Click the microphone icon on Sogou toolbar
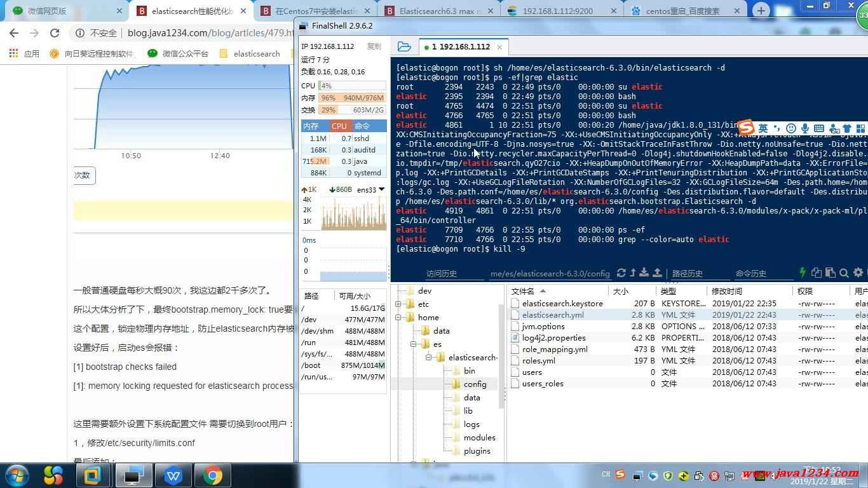This screenshot has width=868, height=488. pos(805,128)
